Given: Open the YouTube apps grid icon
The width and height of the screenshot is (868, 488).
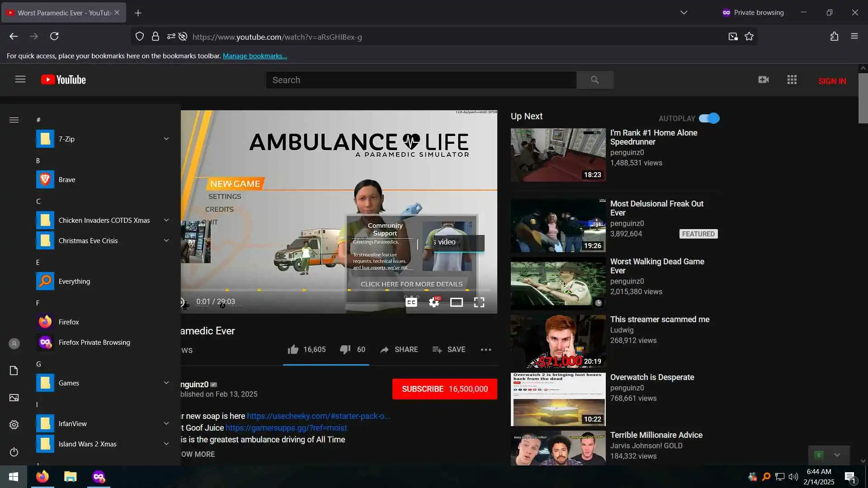Looking at the screenshot, I should point(792,80).
